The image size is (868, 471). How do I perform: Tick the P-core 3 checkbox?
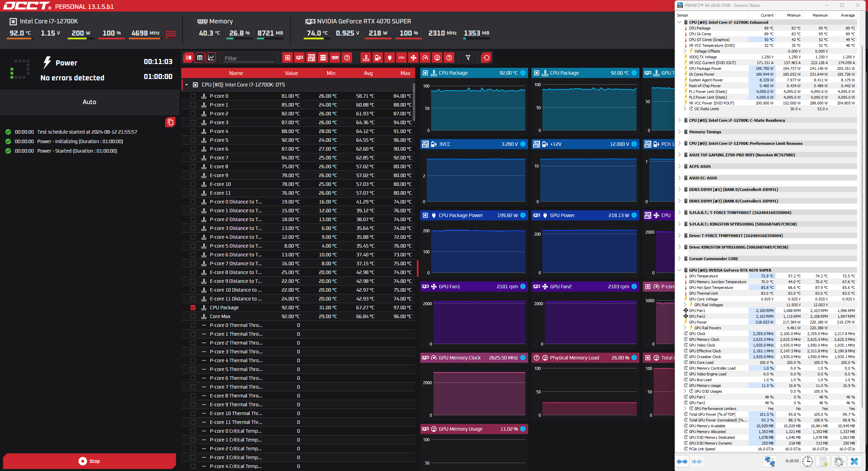193,122
